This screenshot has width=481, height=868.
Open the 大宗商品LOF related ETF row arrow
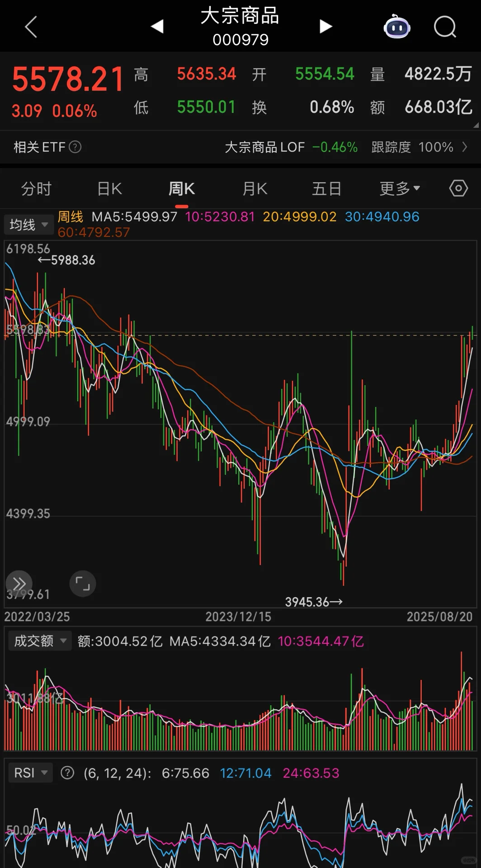tap(465, 147)
